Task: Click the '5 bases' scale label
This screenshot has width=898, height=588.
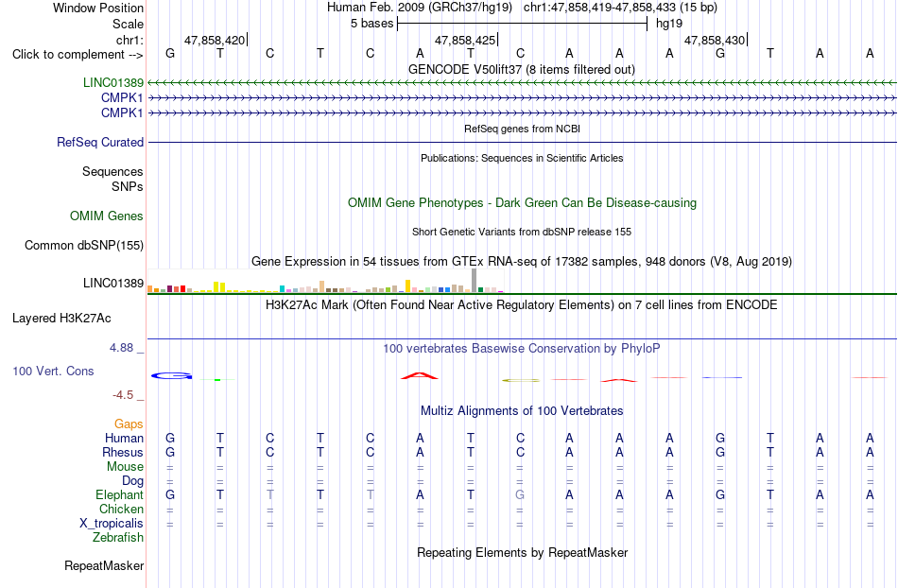Action: tap(372, 24)
